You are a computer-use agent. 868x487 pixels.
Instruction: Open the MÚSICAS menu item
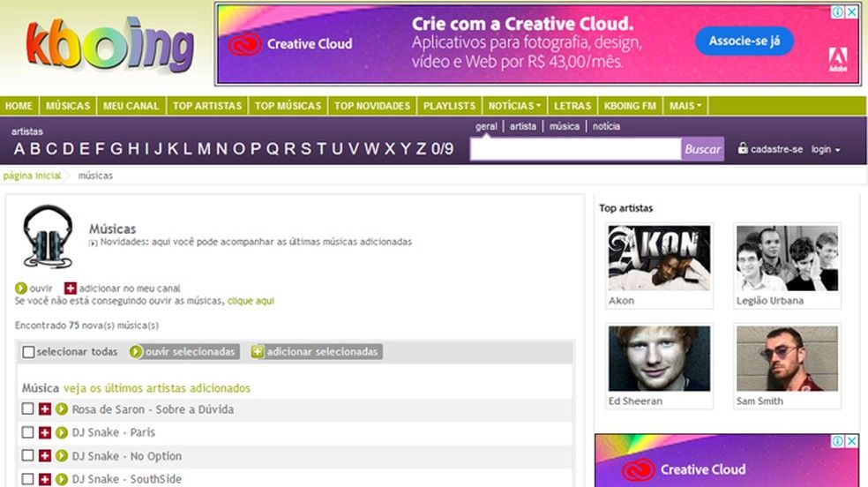pyautogui.click(x=68, y=106)
